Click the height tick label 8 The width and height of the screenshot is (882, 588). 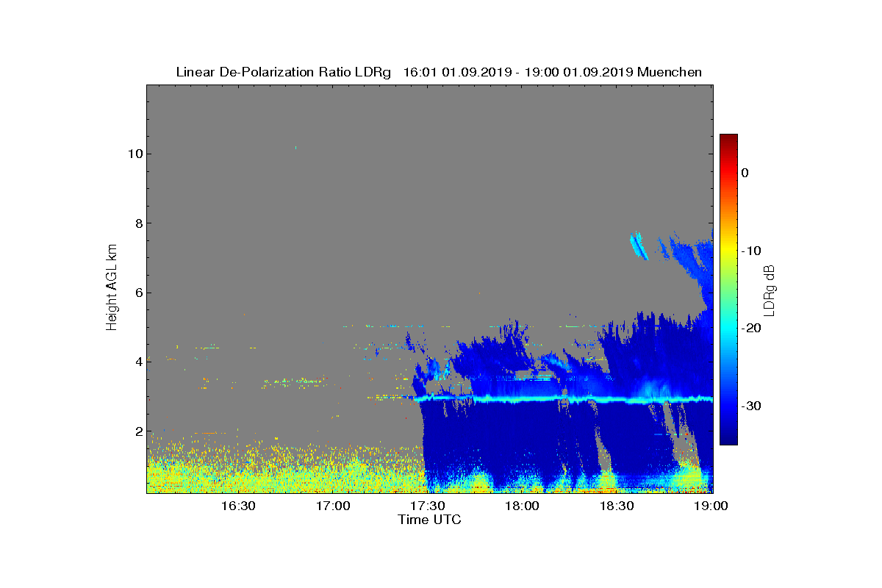tap(138, 223)
